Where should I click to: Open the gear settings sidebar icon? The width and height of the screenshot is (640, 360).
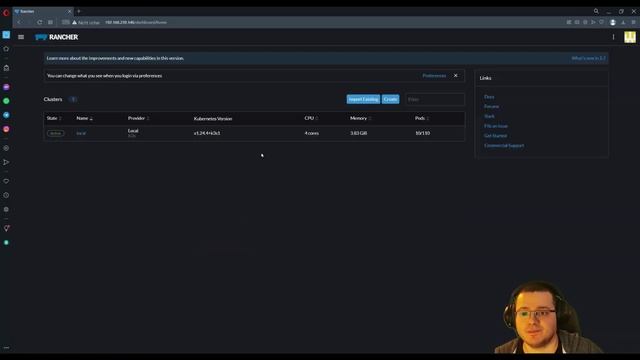6,209
